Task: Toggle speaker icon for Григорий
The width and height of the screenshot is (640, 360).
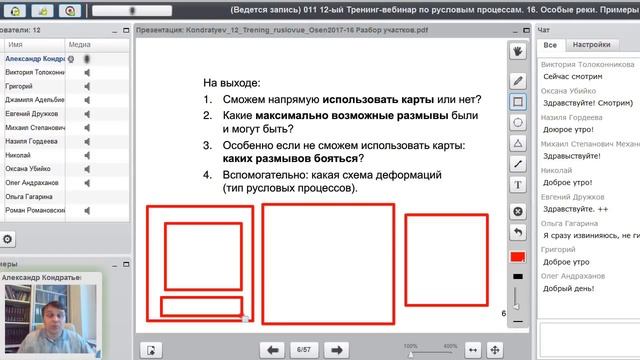Action: (87, 87)
